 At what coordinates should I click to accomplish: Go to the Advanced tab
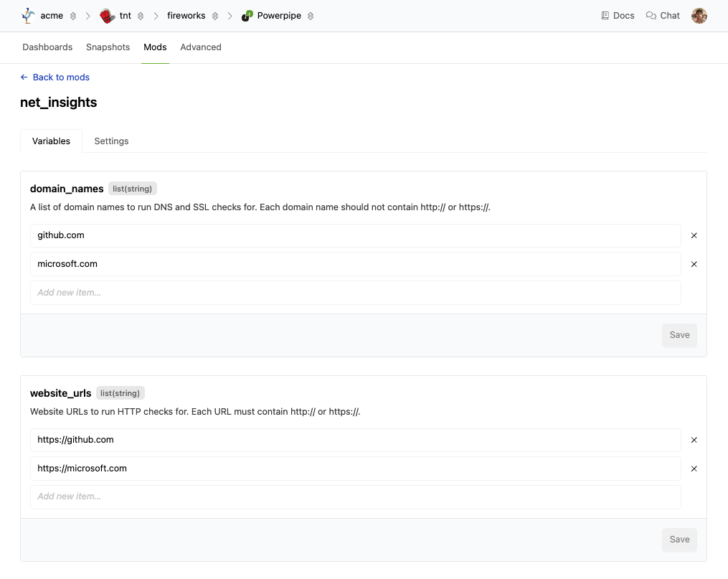[x=201, y=47]
